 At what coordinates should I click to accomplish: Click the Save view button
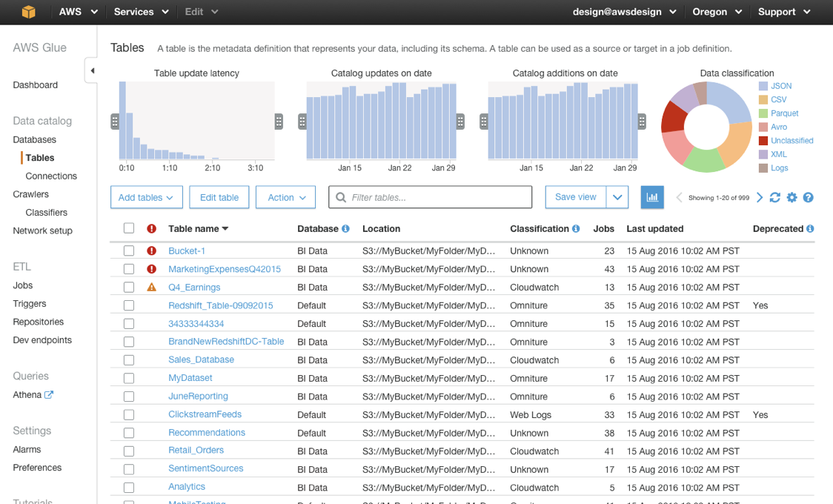[576, 197]
